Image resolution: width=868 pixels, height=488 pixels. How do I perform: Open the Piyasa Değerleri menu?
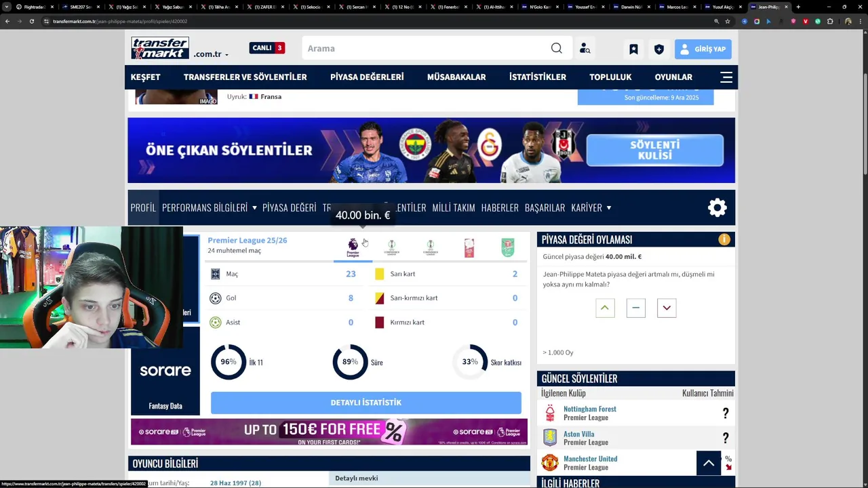tap(367, 77)
